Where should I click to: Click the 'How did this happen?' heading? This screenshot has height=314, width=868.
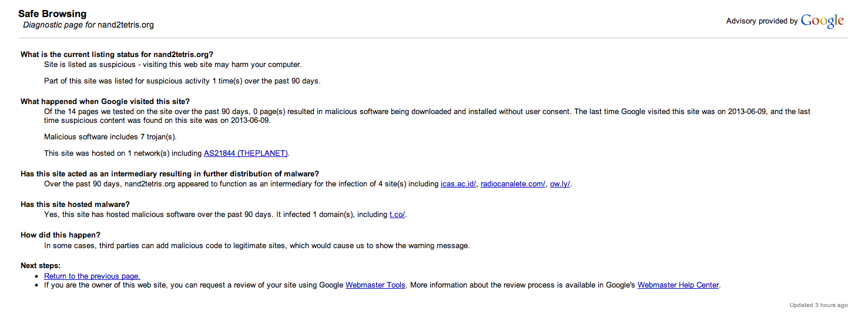point(61,235)
